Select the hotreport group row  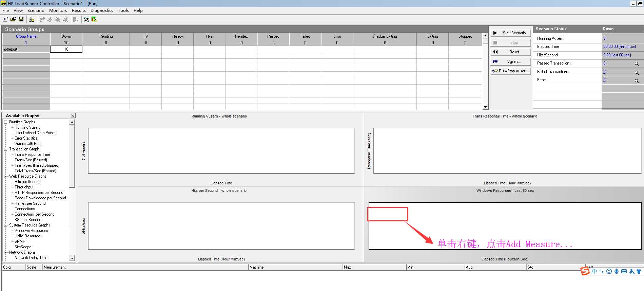tap(26, 49)
